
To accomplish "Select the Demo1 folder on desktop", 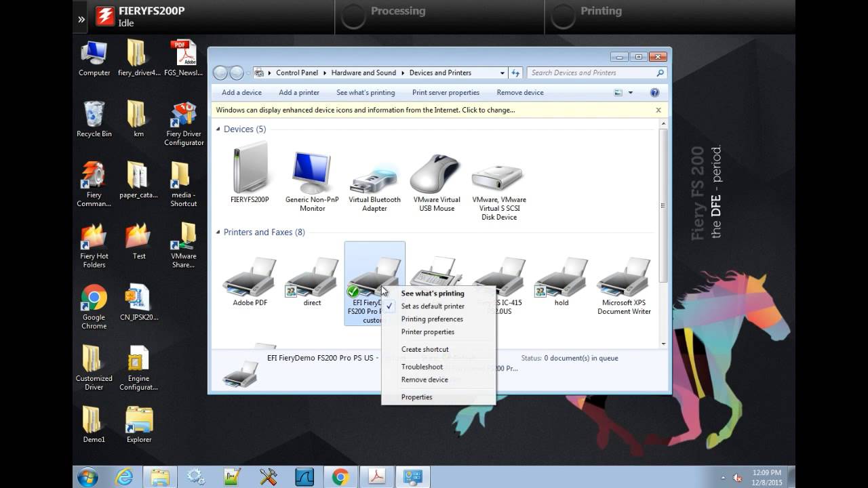I will (x=94, y=425).
